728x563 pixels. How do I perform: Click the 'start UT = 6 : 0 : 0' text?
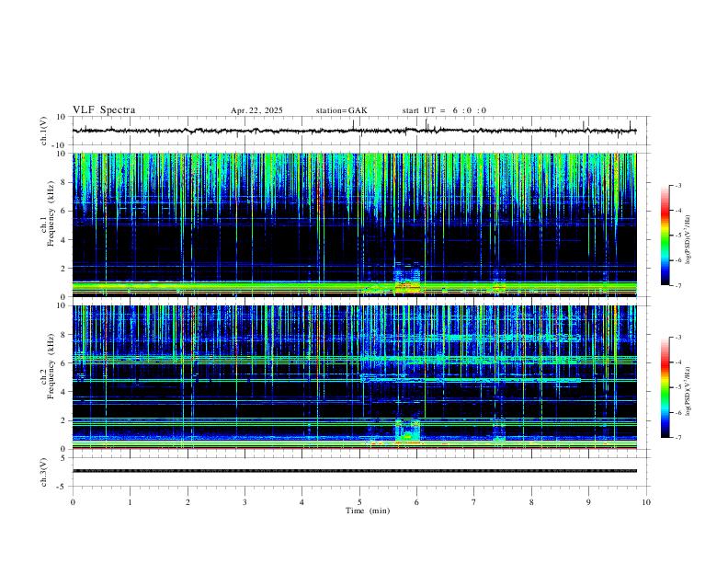pyautogui.click(x=444, y=110)
